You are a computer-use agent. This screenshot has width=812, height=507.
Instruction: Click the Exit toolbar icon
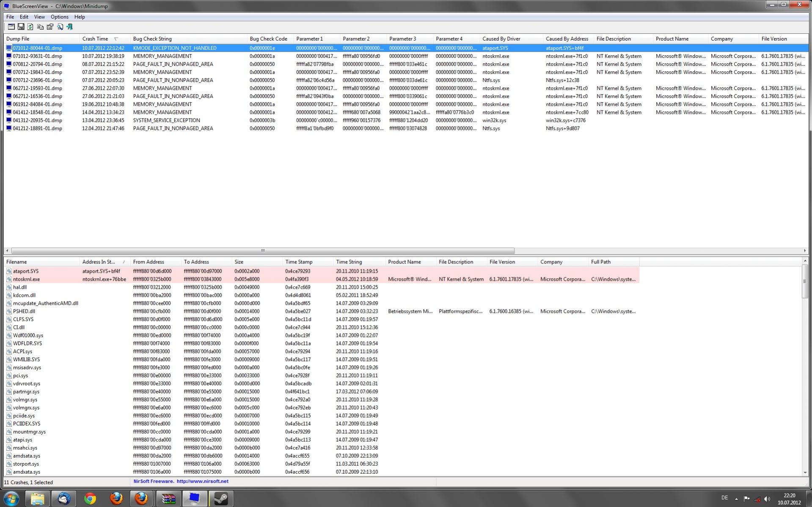point(70,27)
